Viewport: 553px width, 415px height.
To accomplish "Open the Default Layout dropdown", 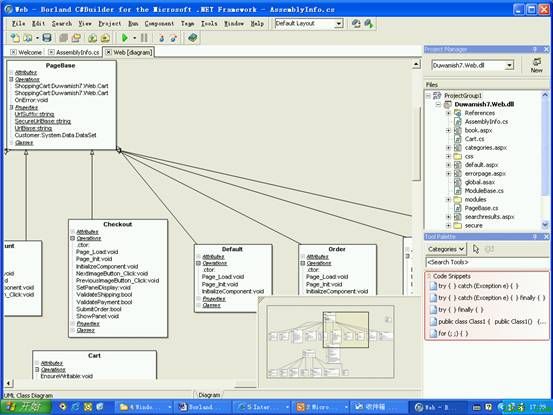I will click(339, 24).
